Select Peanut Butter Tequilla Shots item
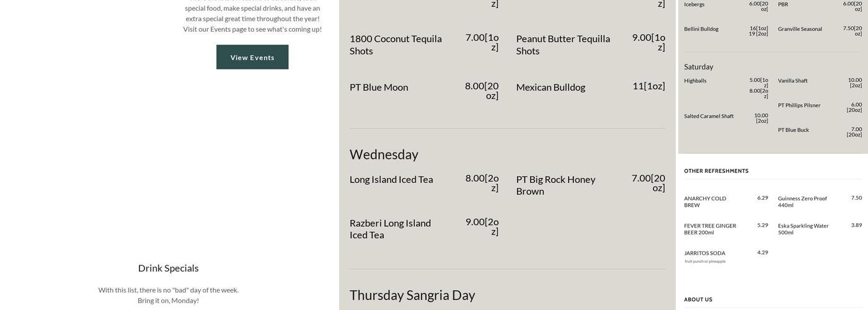The image size is (868, 310). [563, 45]
